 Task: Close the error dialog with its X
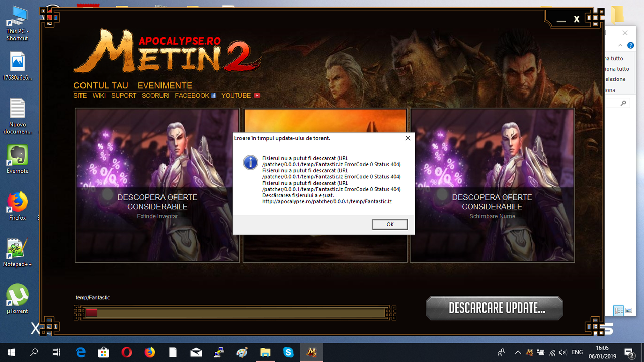(408, 138)
